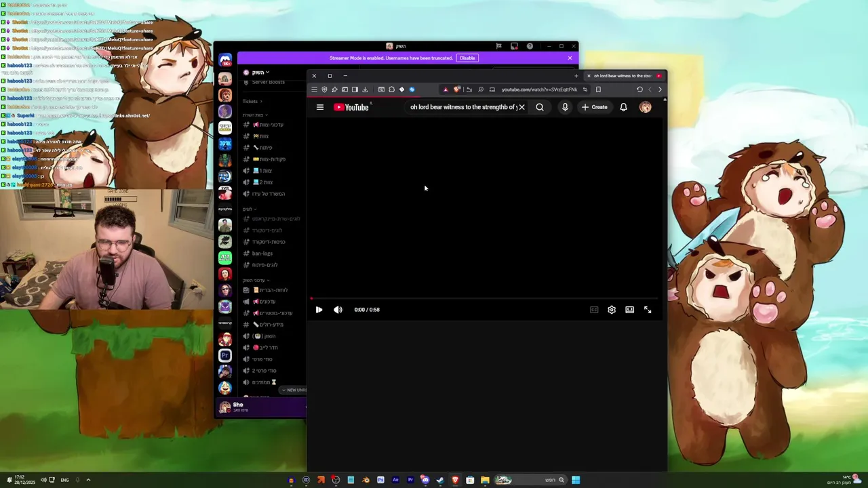This screenshot has height=488, width=868.
Task: Open Steam from taskbar
Action: (440, 480)
